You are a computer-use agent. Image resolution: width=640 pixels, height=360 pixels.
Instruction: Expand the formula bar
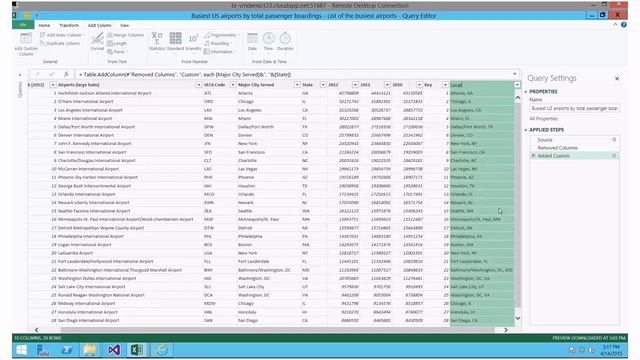[x=515, y=74]
